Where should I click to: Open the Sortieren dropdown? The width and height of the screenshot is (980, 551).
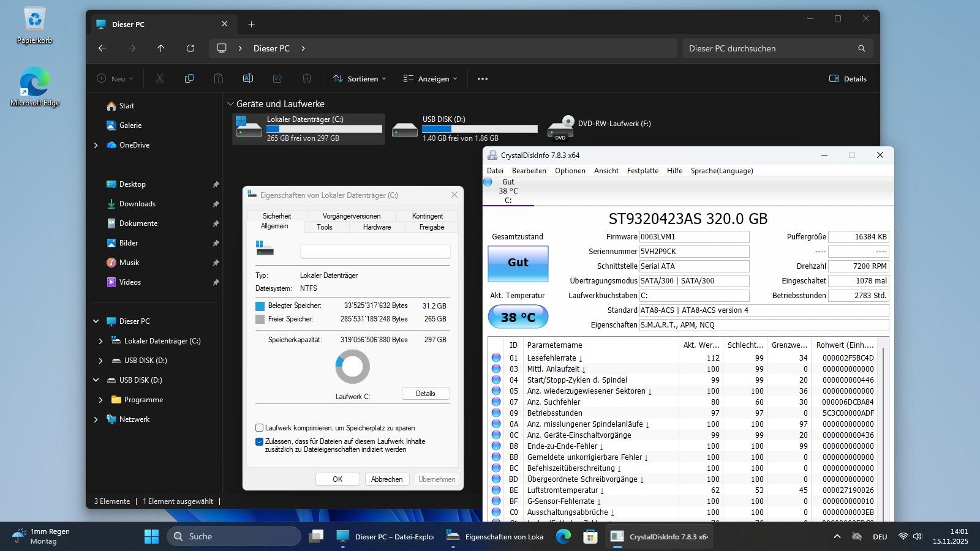pos(360,78)
